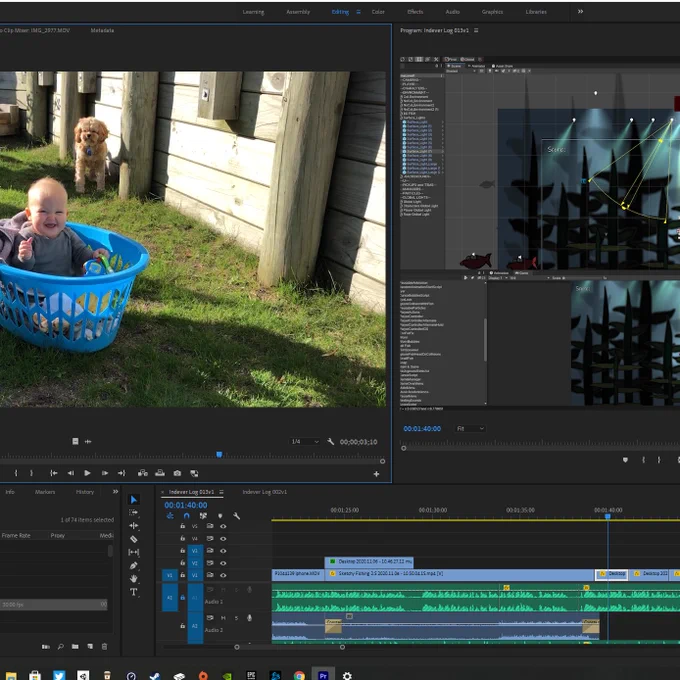Play the source monitor clip
This screenshot has width=680, height=680.
(87, 473)
